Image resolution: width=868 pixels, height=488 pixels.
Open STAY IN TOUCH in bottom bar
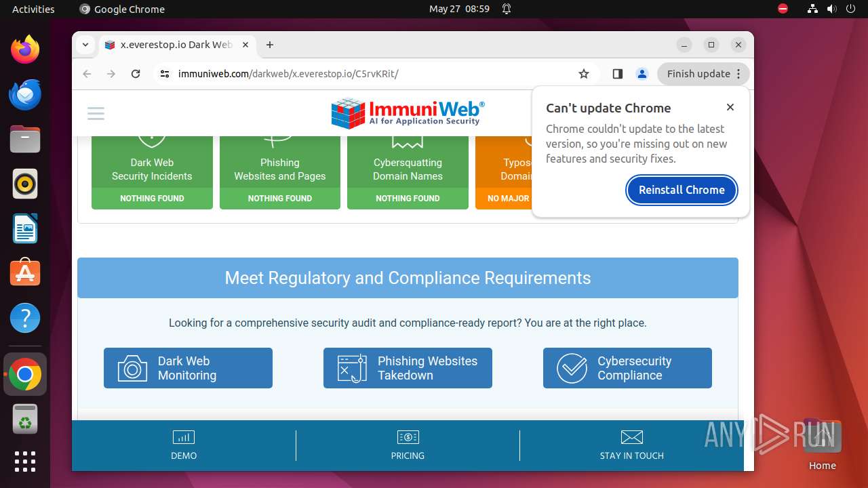click(632, 445)
